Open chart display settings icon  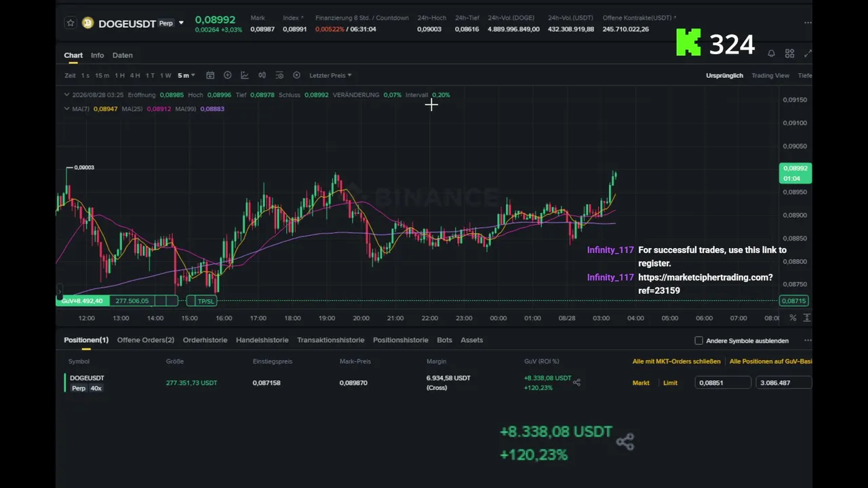click(279, 75)
